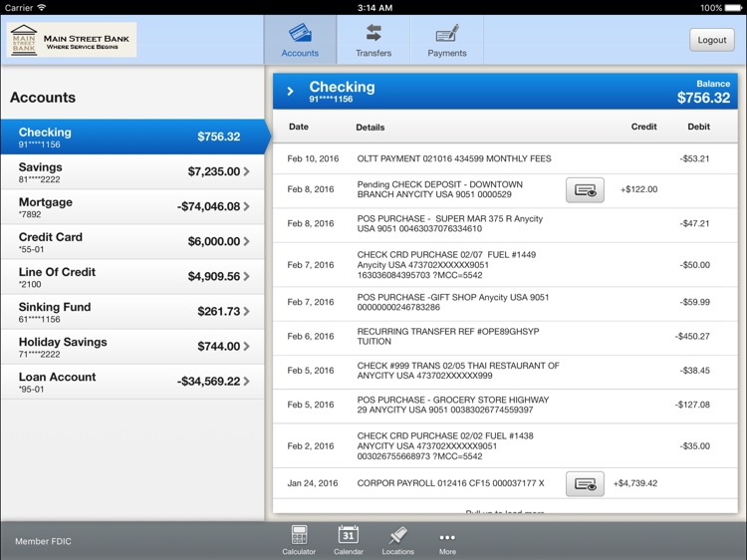Open the Payments tab

tap(447, 40)
